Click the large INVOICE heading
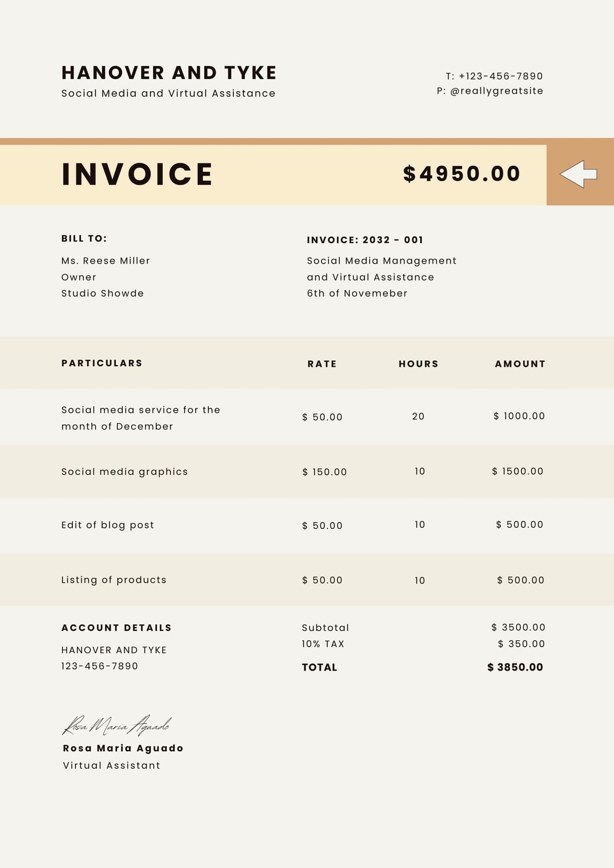The image size is (614, 868). click(x=137, y=174)
